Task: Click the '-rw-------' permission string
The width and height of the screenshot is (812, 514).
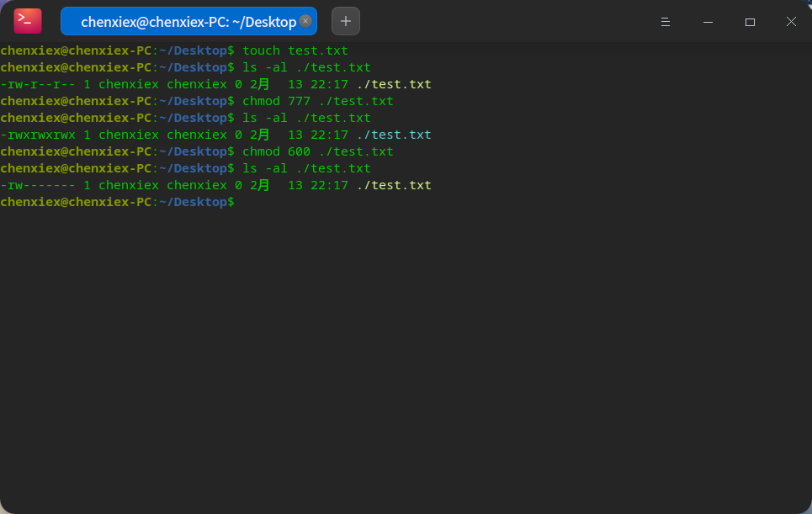Action: pyautogui.click(x=38, y=185)
